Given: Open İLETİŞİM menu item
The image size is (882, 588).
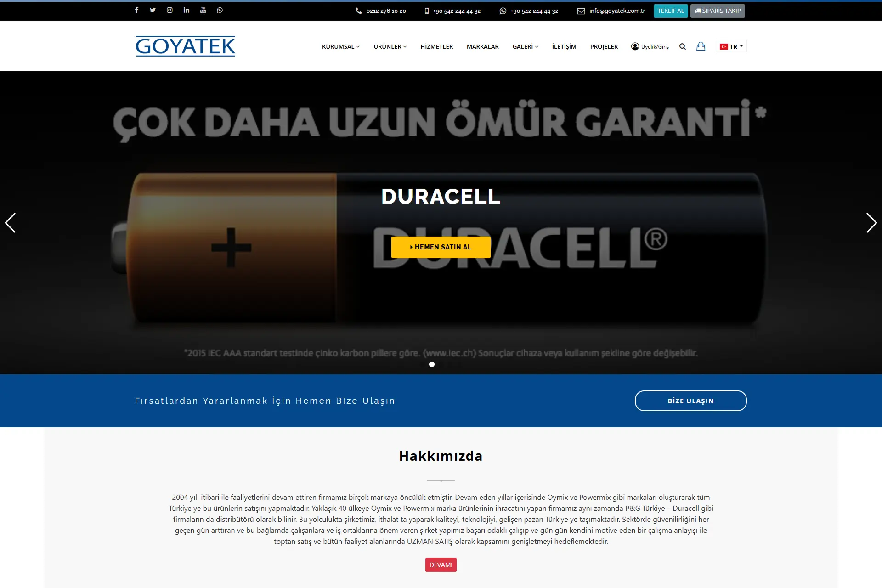Looking at the screenshot, I should [564, 46].
